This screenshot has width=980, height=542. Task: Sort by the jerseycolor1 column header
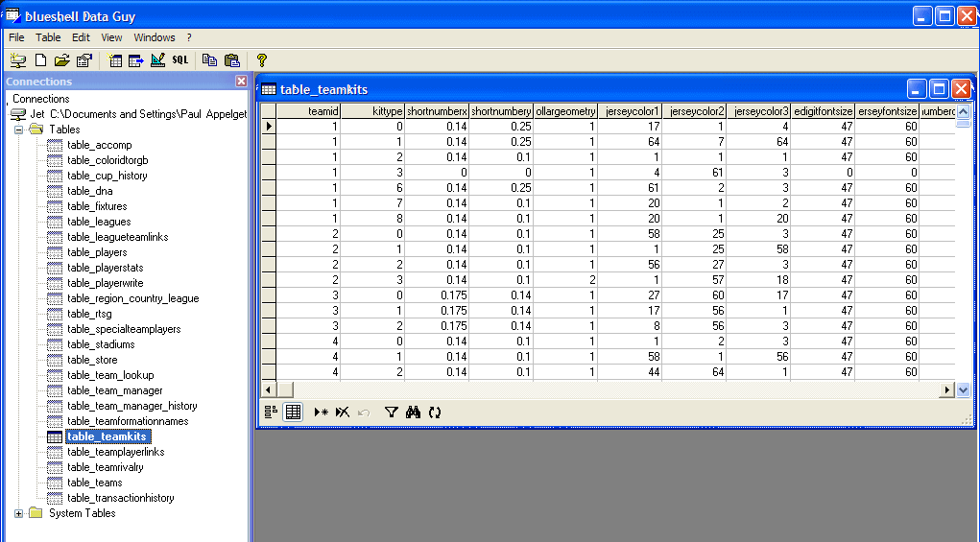pyautogui.click(x=632, y=111)
